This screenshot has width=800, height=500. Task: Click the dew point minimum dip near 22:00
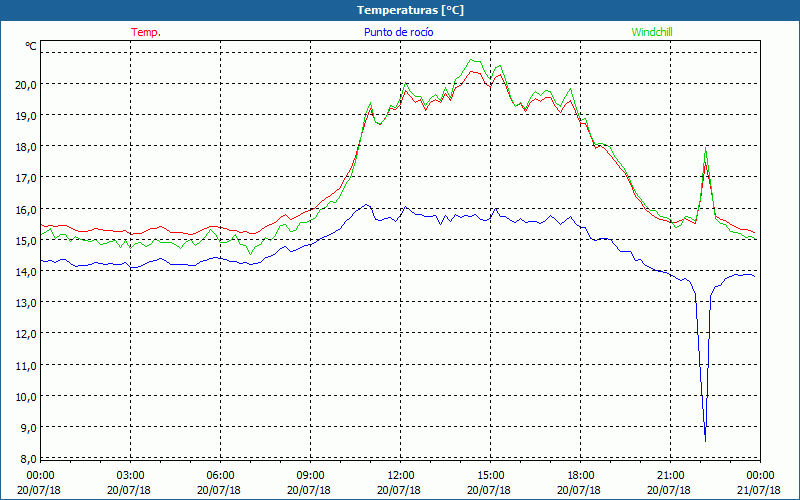706,441
